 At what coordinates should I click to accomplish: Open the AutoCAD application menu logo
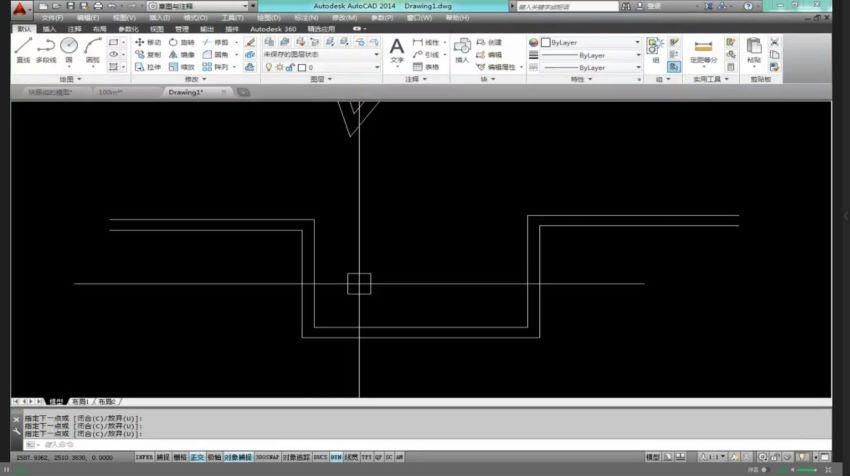19,8
